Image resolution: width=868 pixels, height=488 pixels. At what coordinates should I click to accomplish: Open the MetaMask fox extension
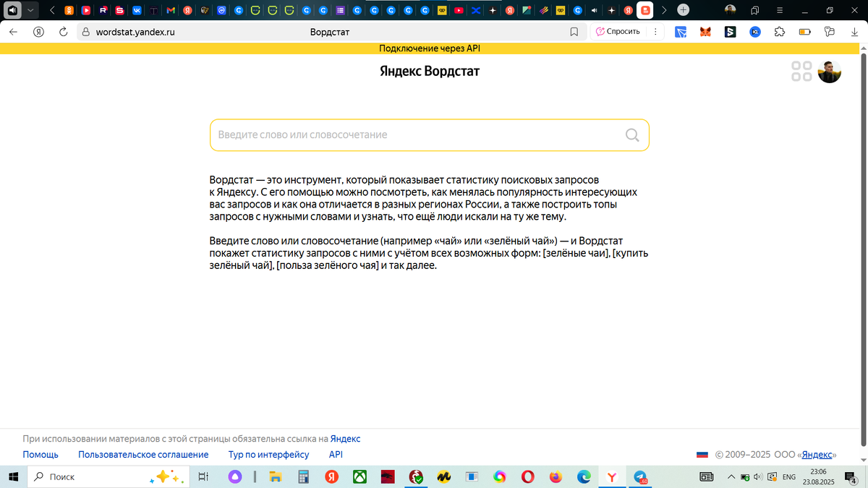coord(705,32)
